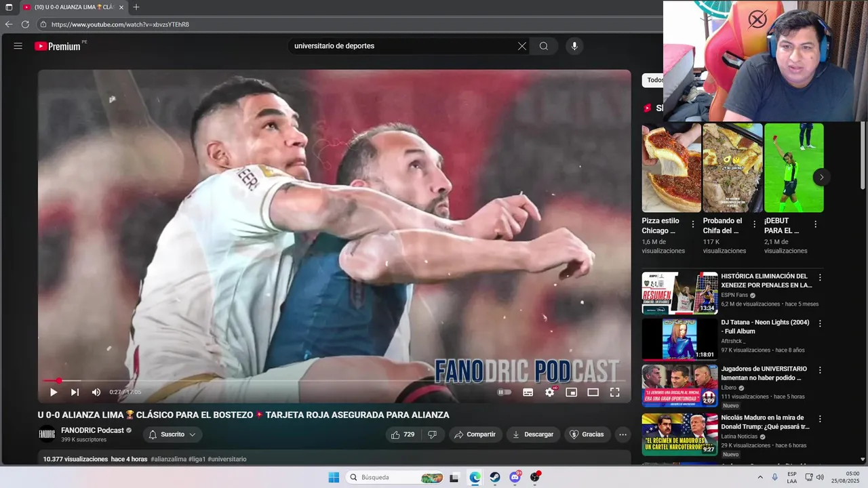This screenshot has height=488, width=868.
Task: Open Discord from the taskbar
Action: tap(515, 477)
